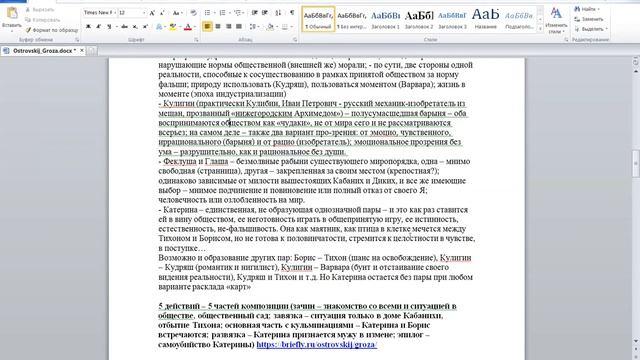Sort the selected text with the A-Z icon
Screen dimensions: 640x360
pyautogui.click(x=278, y=13)
